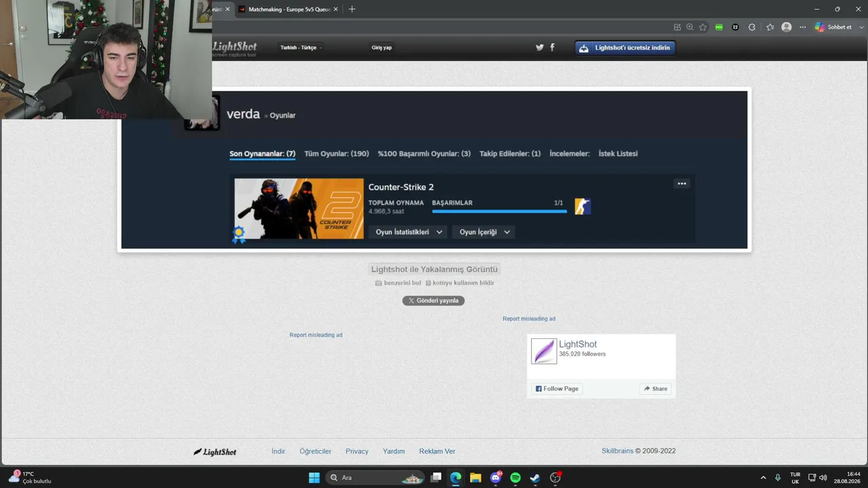
Task: Expand the Oyun İstatistikleri dropdown
Action: 408,232
